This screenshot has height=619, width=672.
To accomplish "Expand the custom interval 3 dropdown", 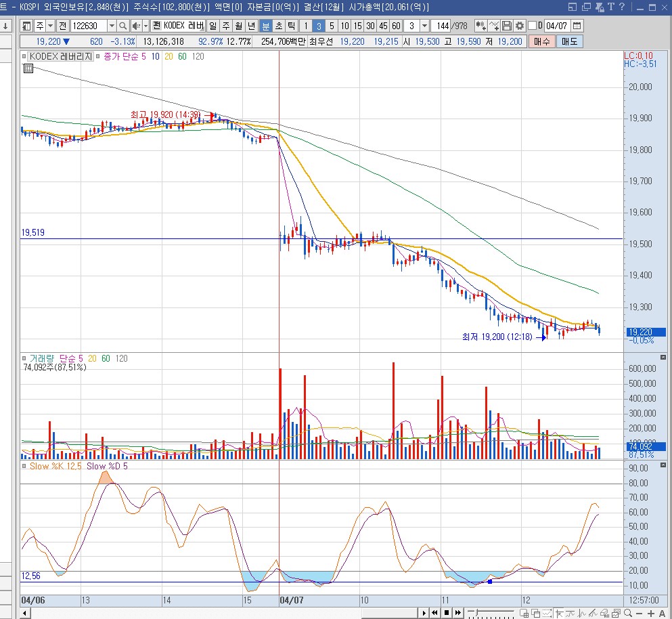I will click(x=424, y=26).
